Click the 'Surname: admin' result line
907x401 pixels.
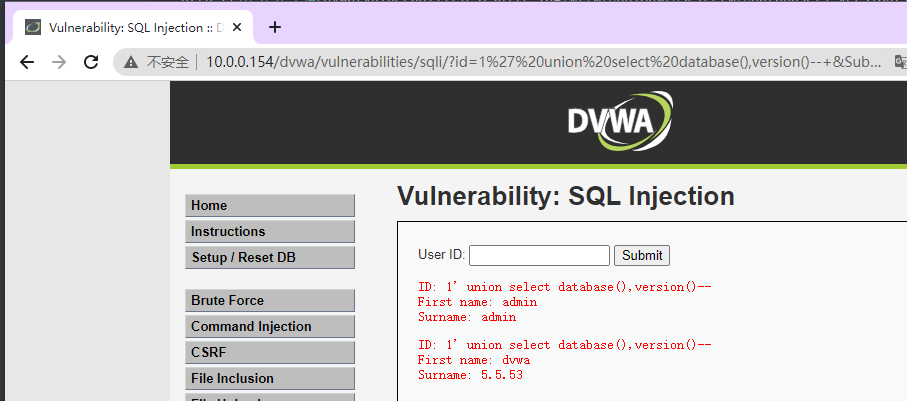tap(467, 317)
